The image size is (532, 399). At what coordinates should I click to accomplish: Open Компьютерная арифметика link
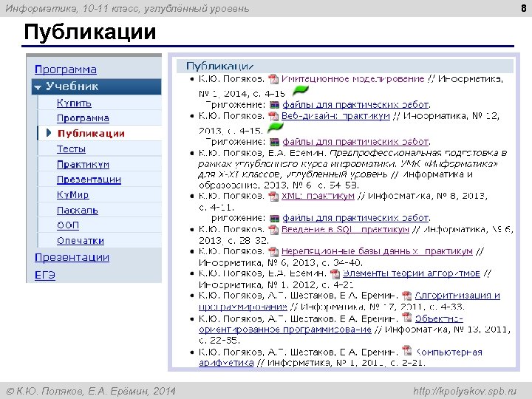[x=449, y=352]
